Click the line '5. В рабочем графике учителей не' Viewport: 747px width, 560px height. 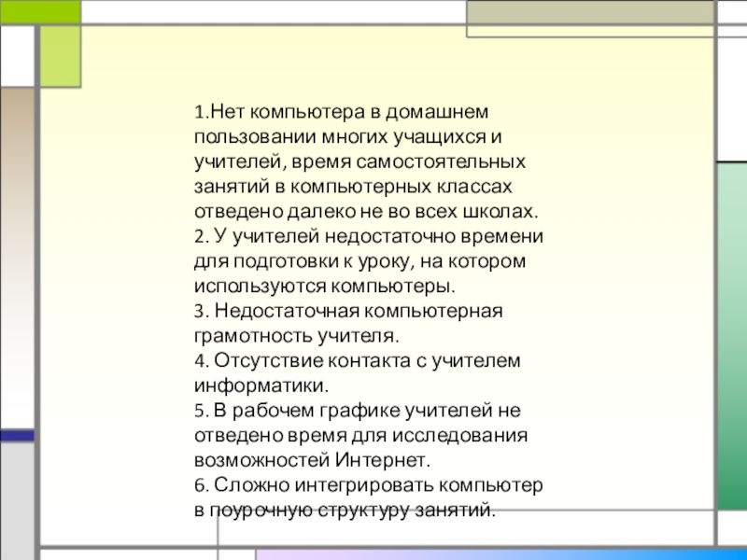[x=358, y=411]
